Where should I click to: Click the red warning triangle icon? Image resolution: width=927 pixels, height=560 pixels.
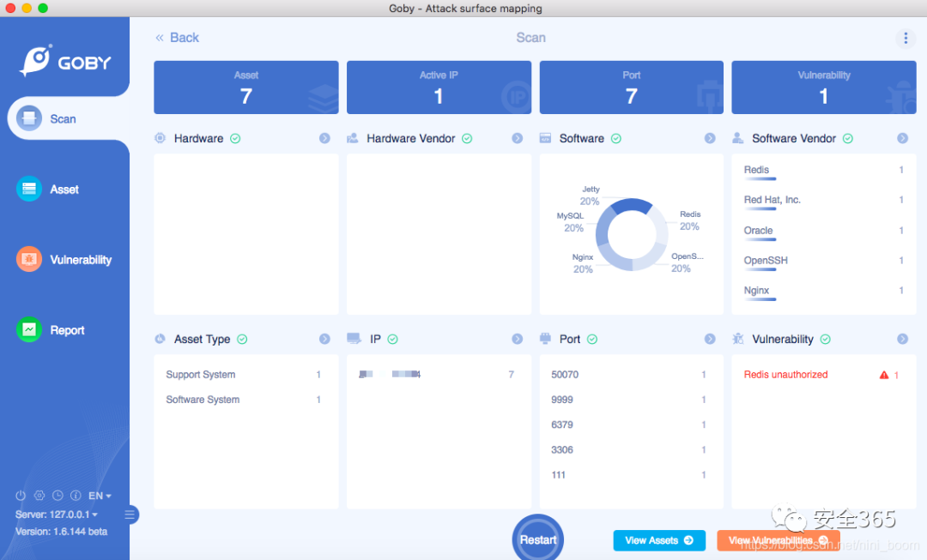coord(884,375)
